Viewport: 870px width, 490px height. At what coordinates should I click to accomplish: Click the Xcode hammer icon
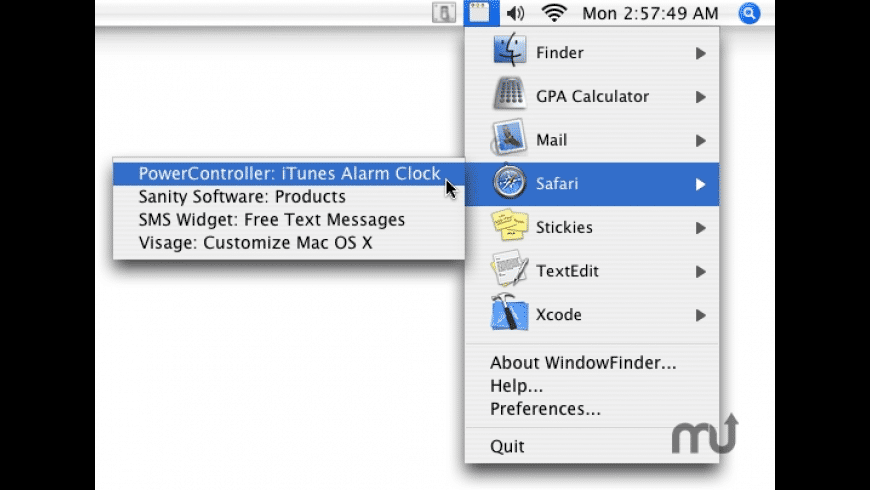tap(509, 313)
